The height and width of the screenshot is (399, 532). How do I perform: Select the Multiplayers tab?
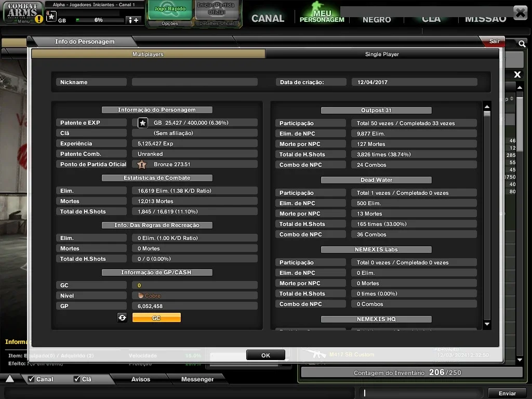tap(148, 54)
